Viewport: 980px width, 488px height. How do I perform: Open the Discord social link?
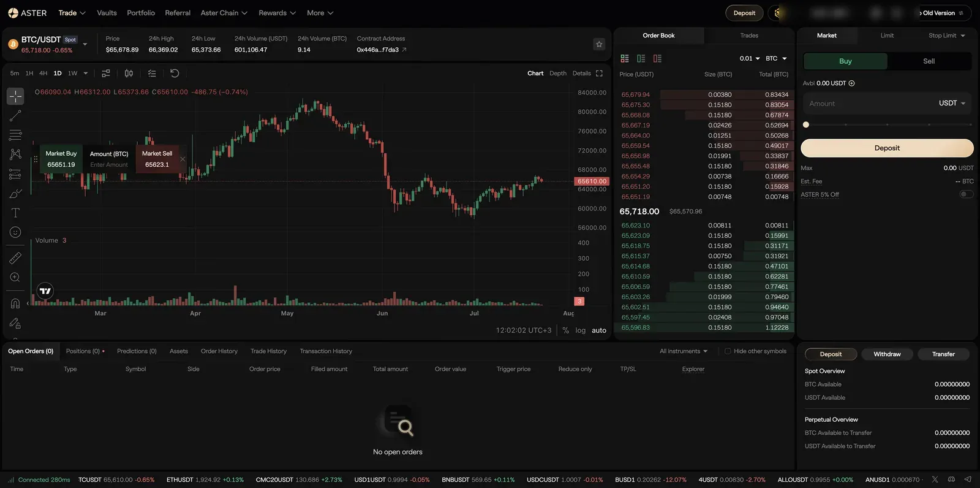click(951, 479)
